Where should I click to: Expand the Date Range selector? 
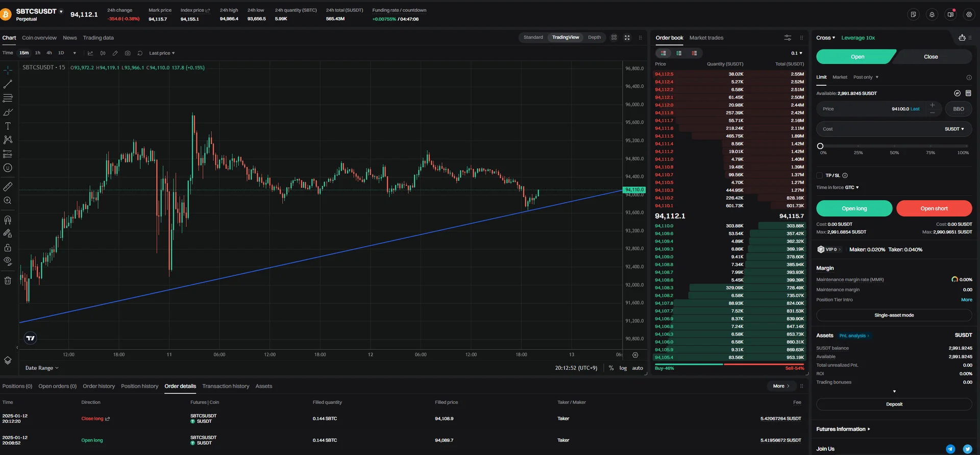coord(42,368)
